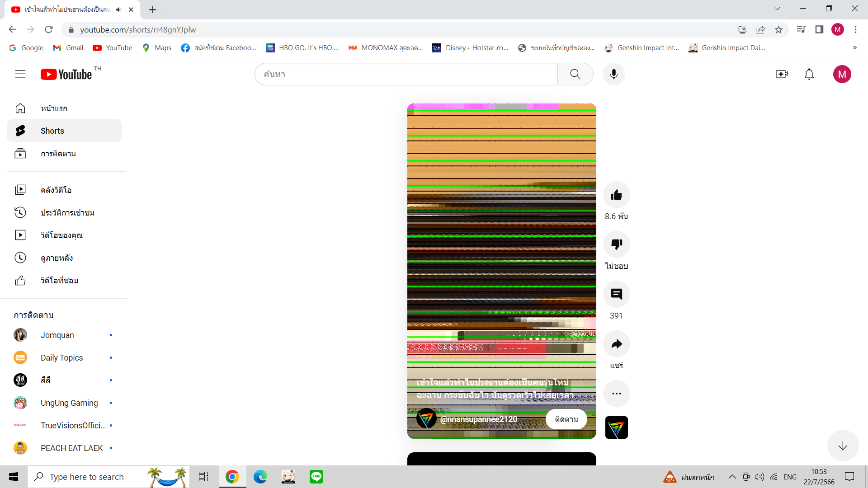Click the Dislike thumbs-down button
Screen dimensions: 868x488
[616, 244]
